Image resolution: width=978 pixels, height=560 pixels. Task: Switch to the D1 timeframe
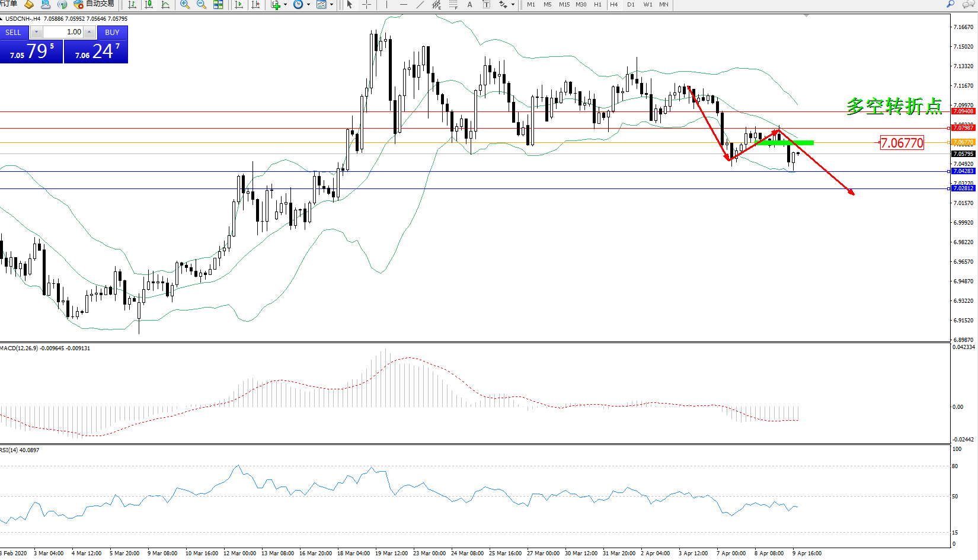pos(631,5)
